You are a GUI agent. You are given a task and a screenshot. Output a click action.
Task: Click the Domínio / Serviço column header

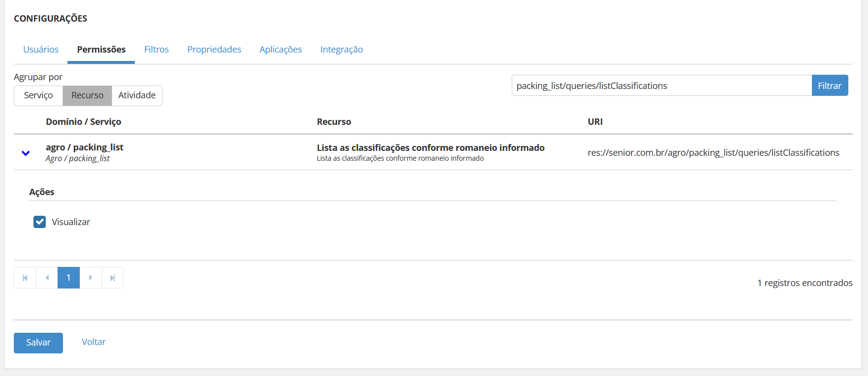click(84, 122)
